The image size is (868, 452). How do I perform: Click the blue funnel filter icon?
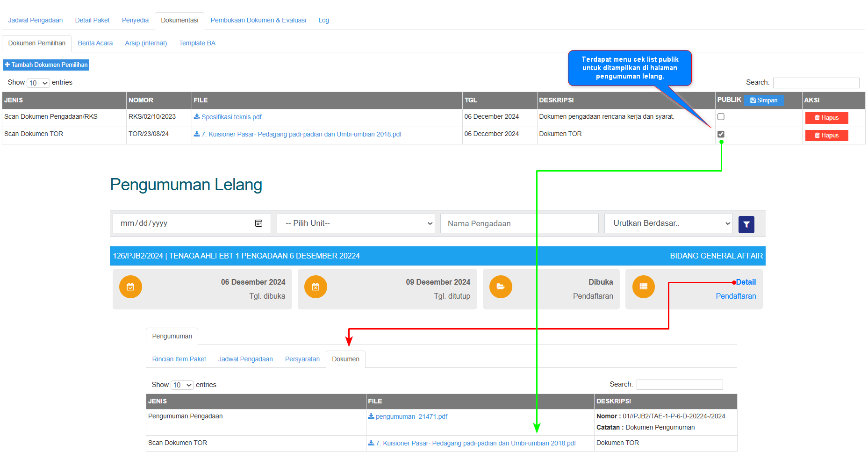(746, 224)
